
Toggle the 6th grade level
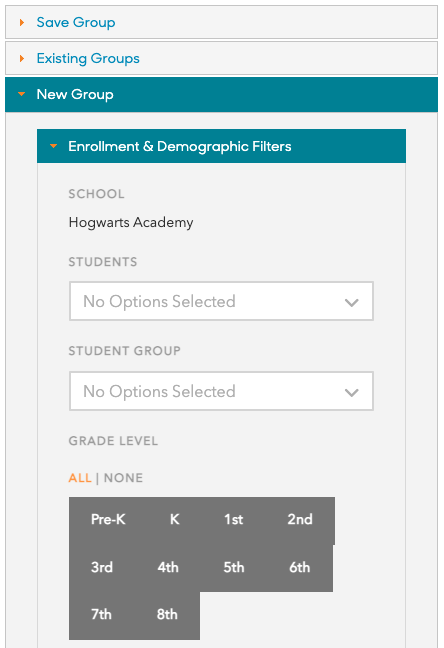[300, 567]
